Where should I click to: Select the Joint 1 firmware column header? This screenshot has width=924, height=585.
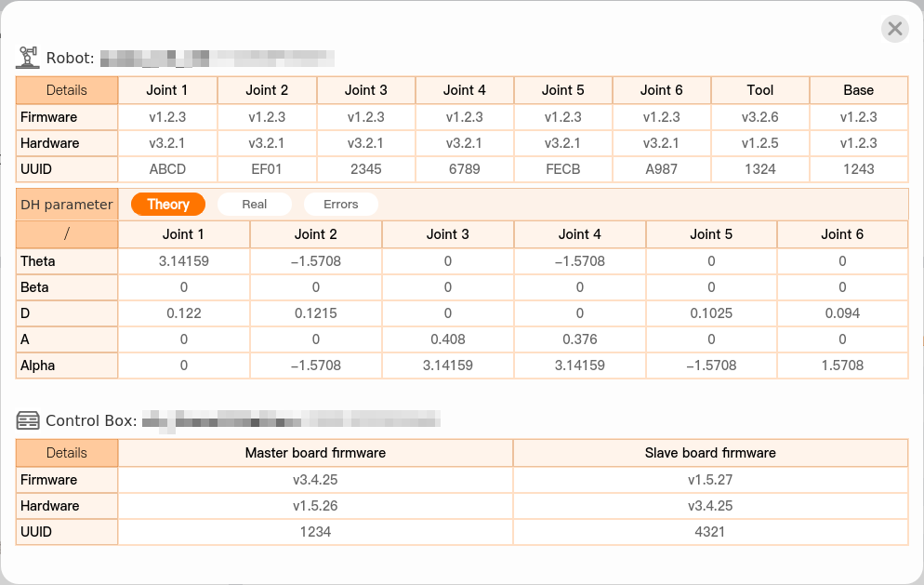[167, 90]
